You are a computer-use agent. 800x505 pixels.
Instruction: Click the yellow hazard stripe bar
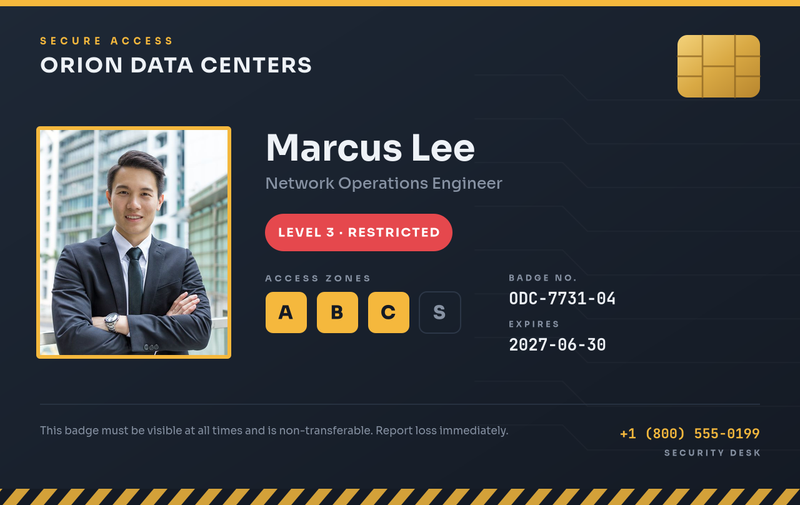(400, 497)
